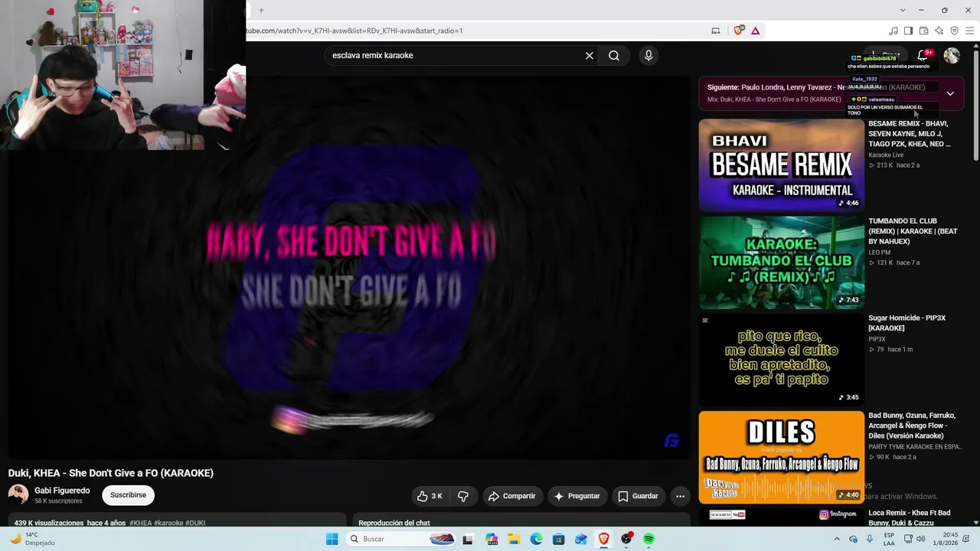980x551 pixels.
Task: Click the #KHEA hashtag in description
Action: pyautogui.click(x=141, y=523)
